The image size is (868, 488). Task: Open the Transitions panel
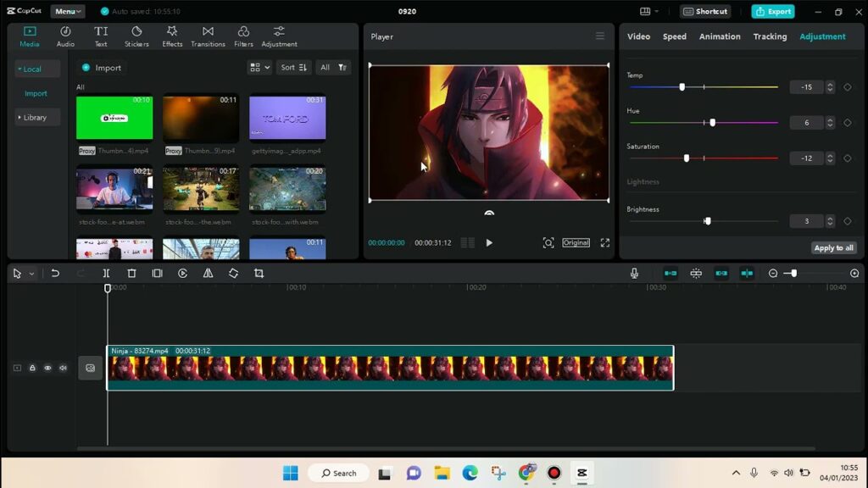pos(208,36)
